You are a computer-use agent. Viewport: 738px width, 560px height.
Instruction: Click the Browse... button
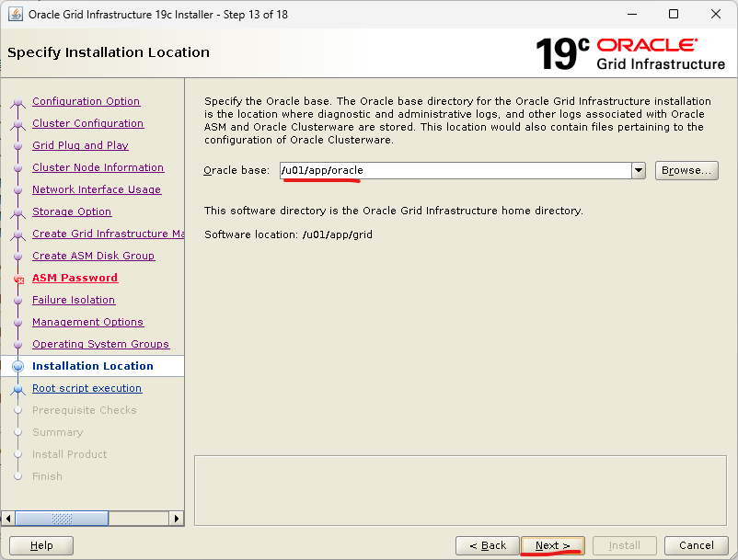pyautogui.click(x=686, y=170)
